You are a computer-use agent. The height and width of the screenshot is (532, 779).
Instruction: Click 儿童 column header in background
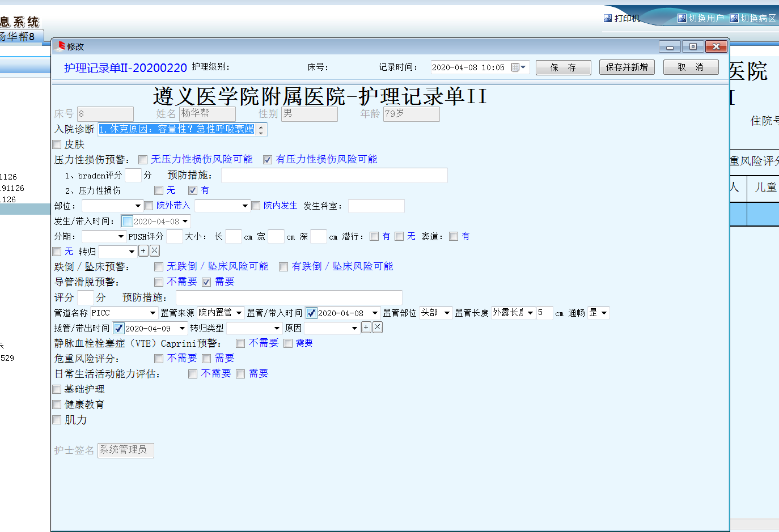click(765, 187)
